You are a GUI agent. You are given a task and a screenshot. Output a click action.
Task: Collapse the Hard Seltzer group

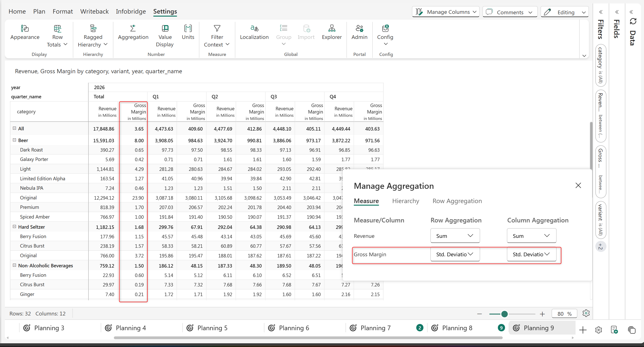(15, 227)
